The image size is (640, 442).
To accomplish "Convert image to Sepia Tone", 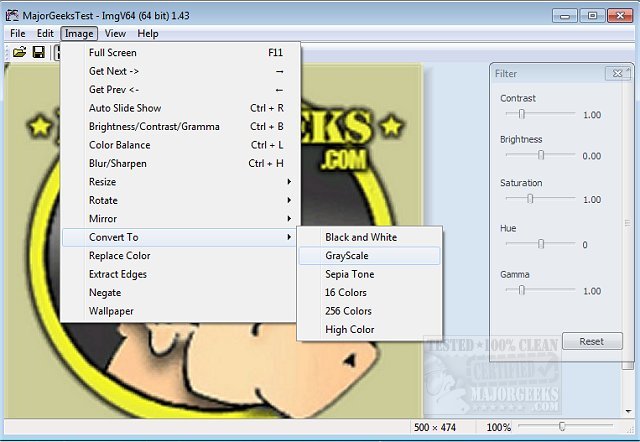I will point(369,274).
